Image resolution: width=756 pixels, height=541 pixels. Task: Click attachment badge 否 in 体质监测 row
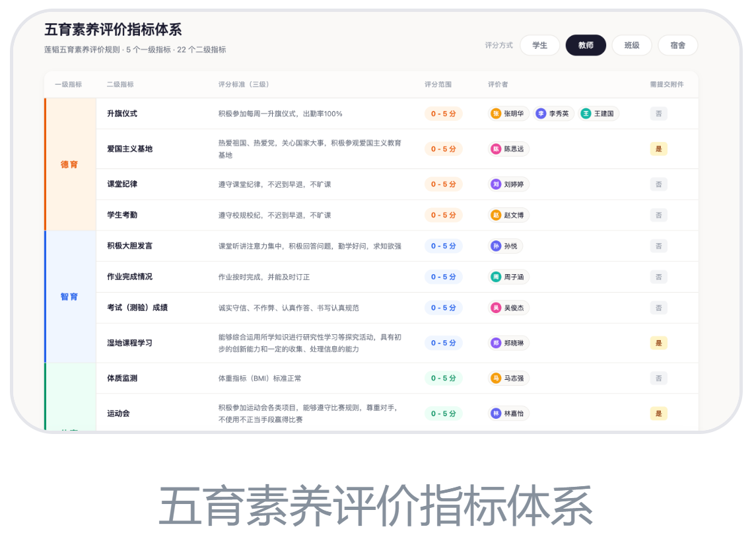tap(658, 378)
